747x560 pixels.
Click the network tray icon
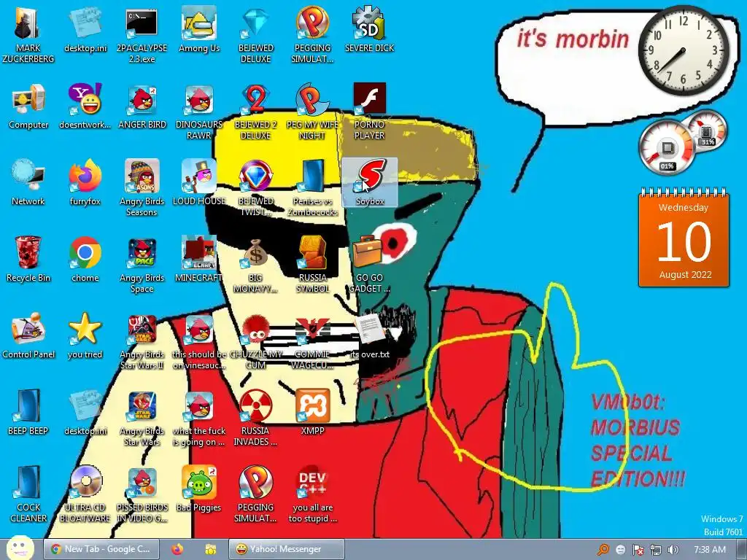pos(656,550)
